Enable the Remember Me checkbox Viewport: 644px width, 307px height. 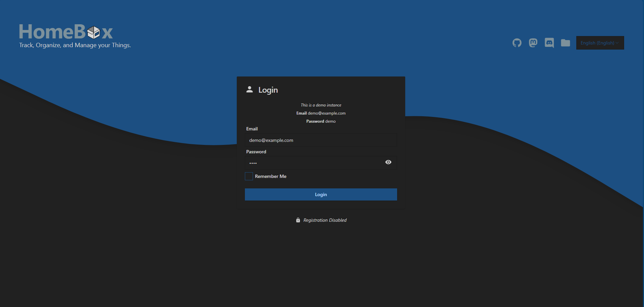pyautogui.click(x=249, y=176)
